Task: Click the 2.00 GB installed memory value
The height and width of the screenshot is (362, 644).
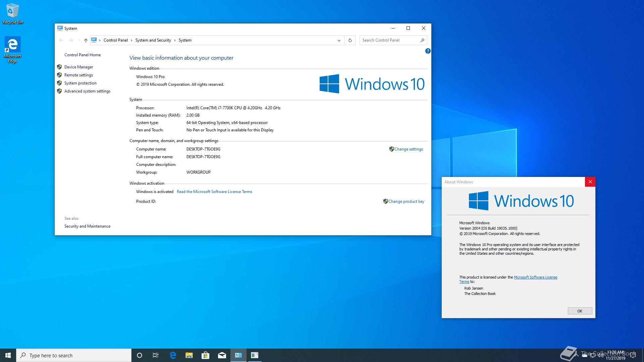Action: click(x=193, y=115)
